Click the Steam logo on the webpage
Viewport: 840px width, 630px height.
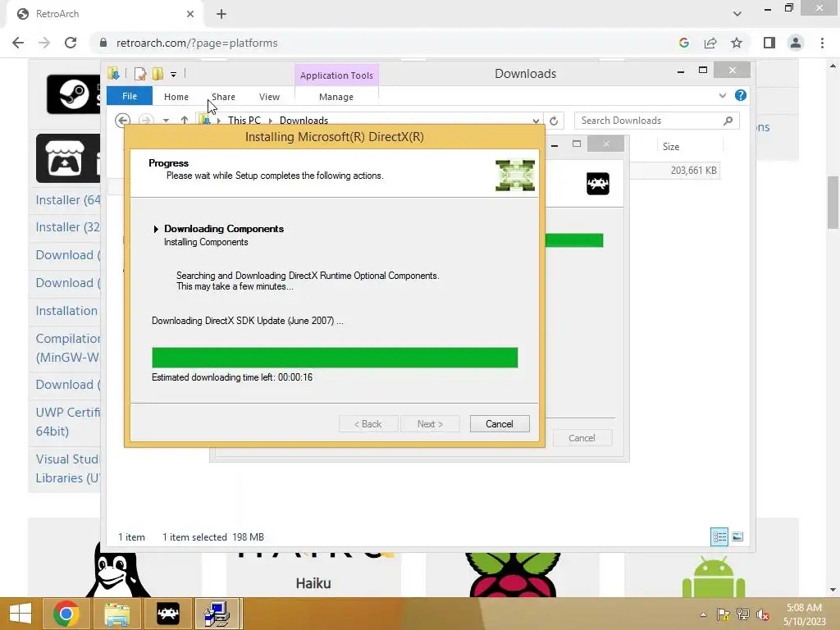[74, 94]
